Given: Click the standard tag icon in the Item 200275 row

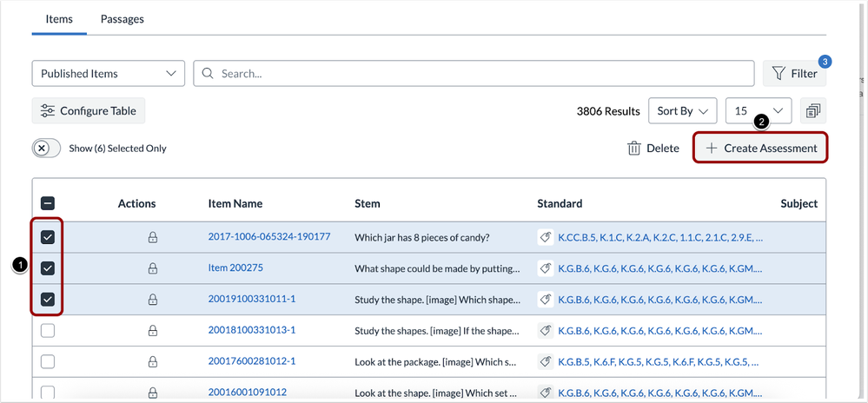Looking at the screenshot, I should [546, 268].
